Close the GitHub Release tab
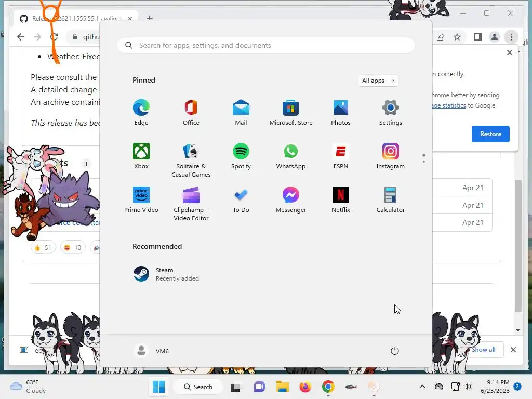532x399 pixels. click(x=130, y=18)
